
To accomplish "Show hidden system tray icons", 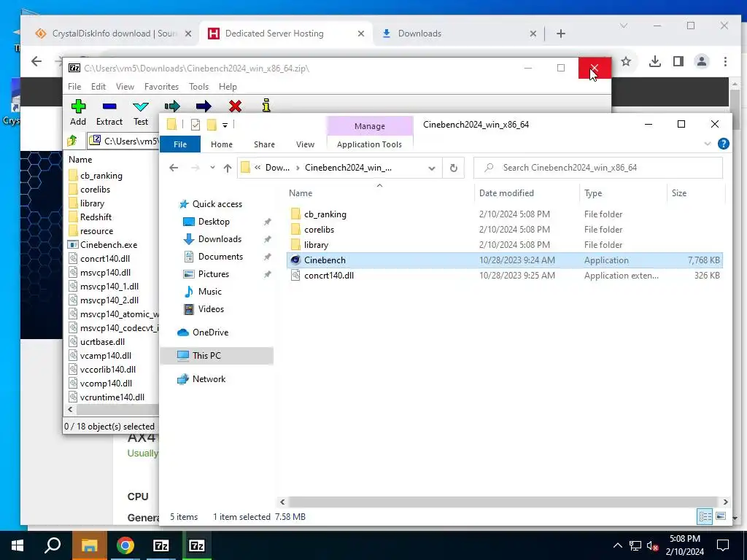I will pos(617,545).
